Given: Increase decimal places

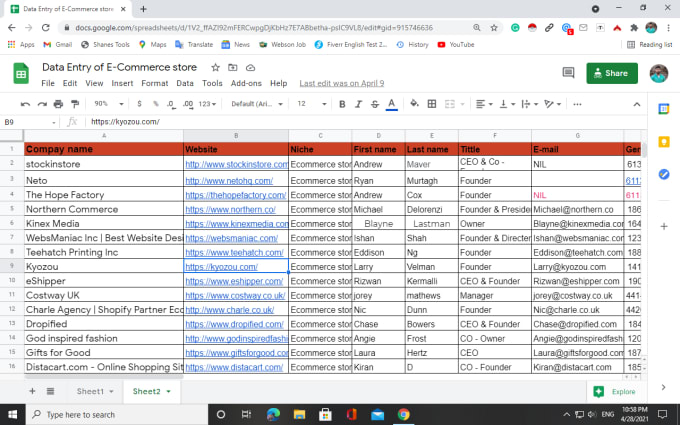Looking at the screenshot, I should coord(188,104).
